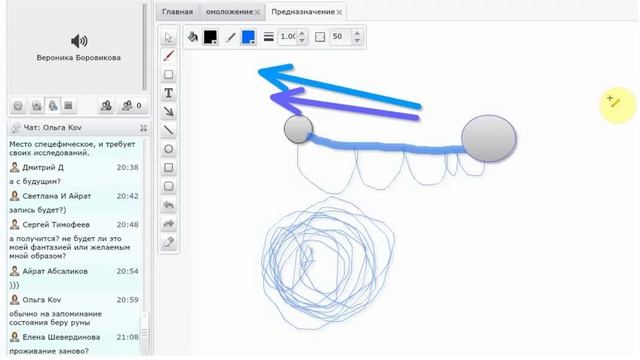The width and height of the screenshot is (640, 360).
Task: Select the small square tool below the pencil
Action: [169, 75]
